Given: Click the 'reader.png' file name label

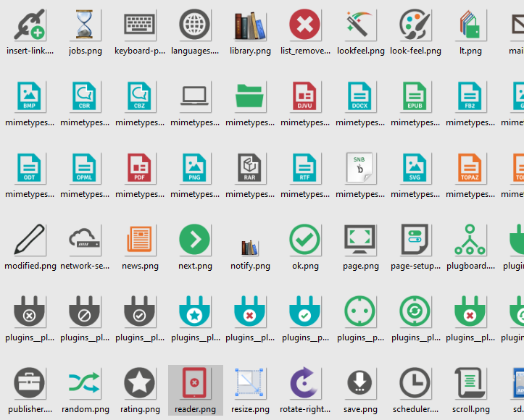Looking at the screenshot, I should pos(195,409).
